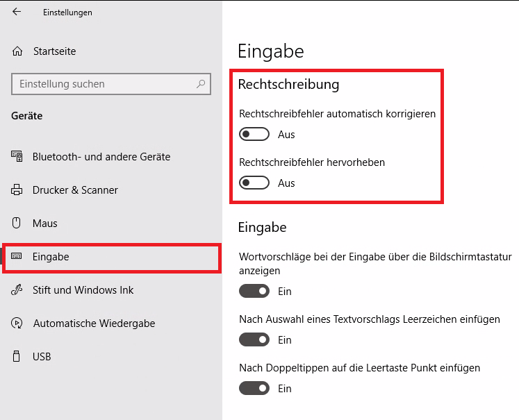This screenshot has width=519, height=420.
Task: Click the back arrow icon
Action: tap(17, 12)
